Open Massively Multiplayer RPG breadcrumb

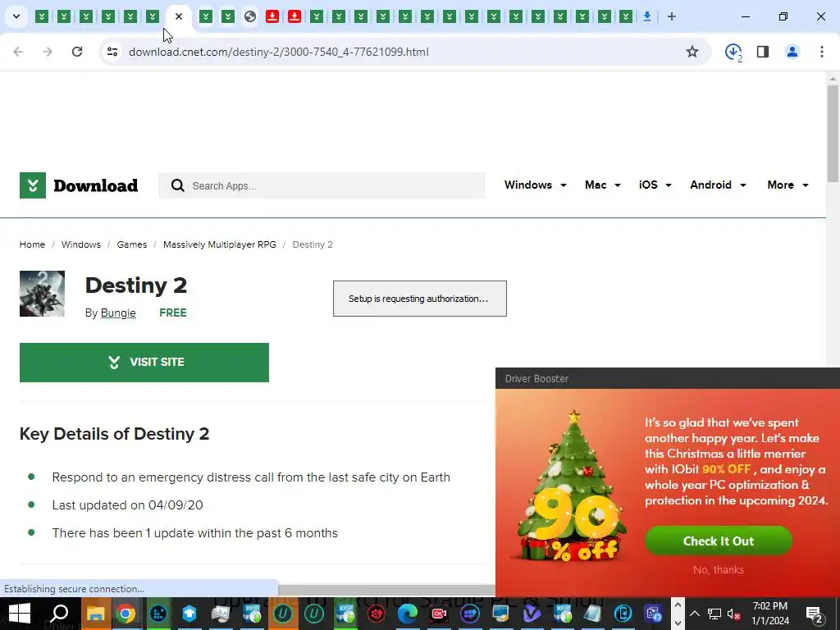pos(220,244)
